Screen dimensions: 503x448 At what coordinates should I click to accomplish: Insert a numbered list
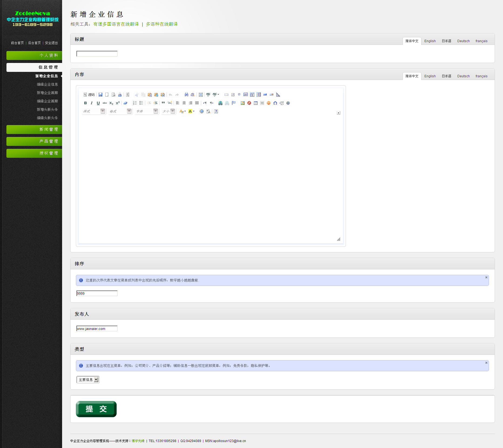(x=135, y=103)
